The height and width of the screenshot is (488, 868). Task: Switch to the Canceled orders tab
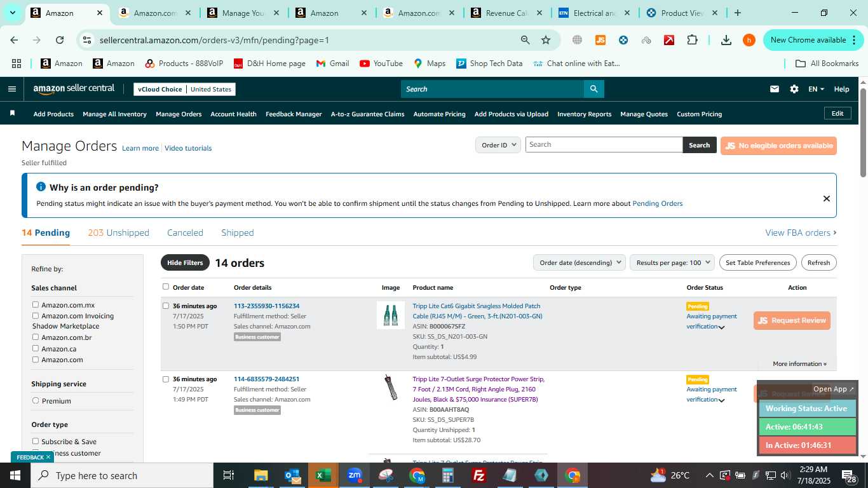tap(185, 233)
